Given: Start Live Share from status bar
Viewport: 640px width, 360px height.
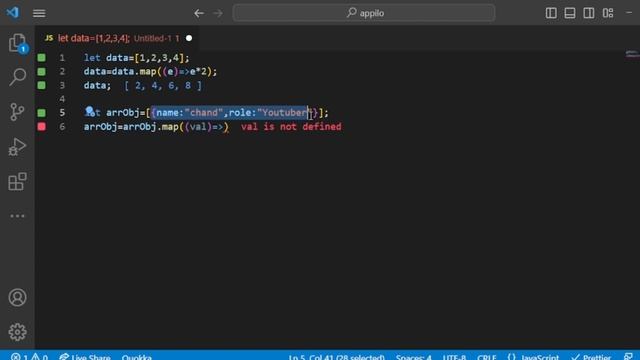Looking at the screenshot, I should (x=85, y=357).
